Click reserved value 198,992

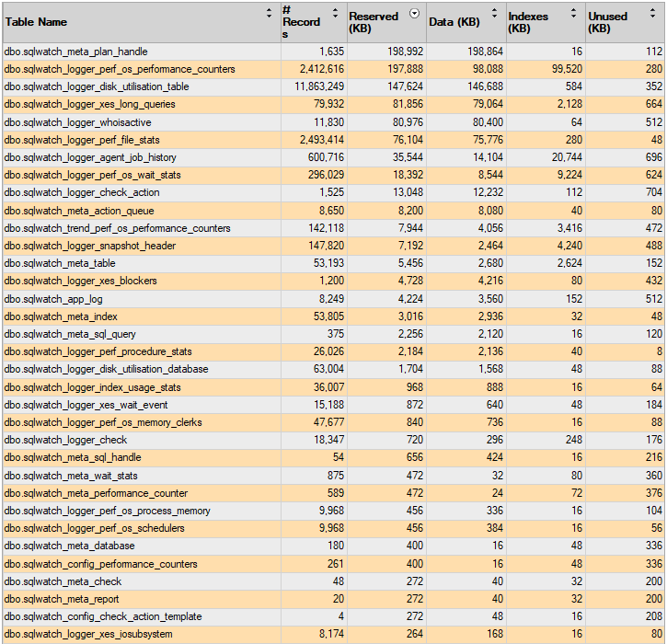[406, 52]
